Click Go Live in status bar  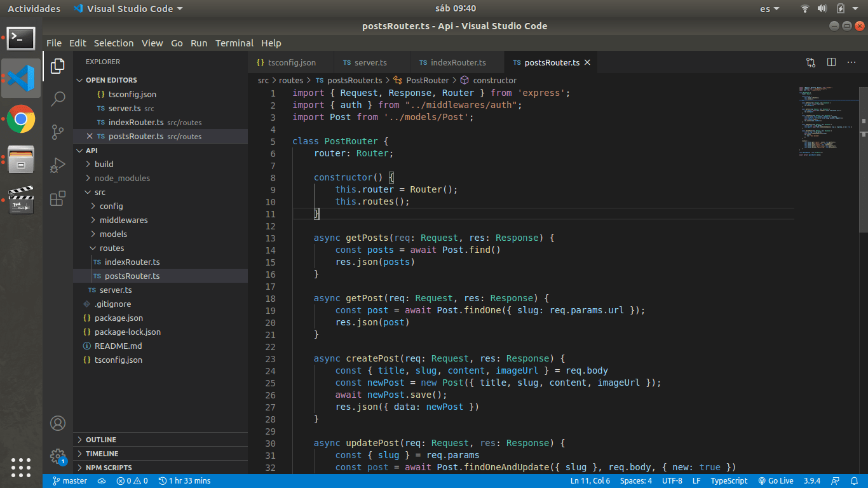coord(776,481)
